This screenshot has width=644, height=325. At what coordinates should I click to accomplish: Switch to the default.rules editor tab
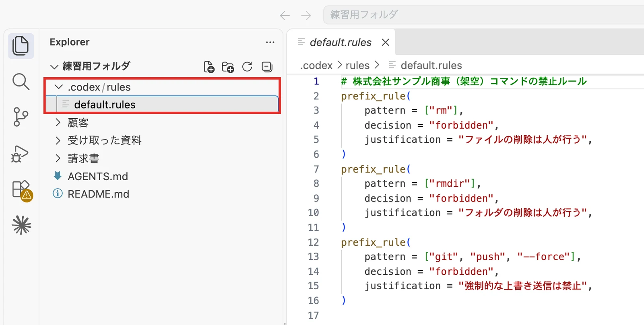coord(341,42)
